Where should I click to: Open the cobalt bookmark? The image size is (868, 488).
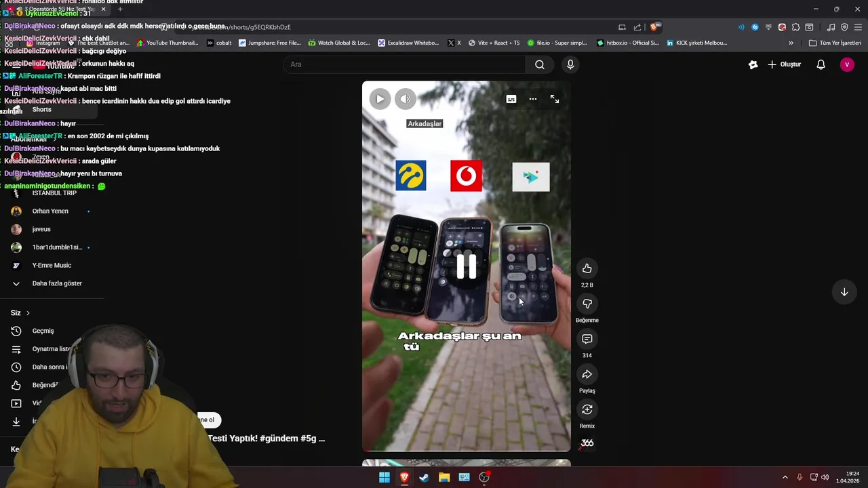point(219,43)
